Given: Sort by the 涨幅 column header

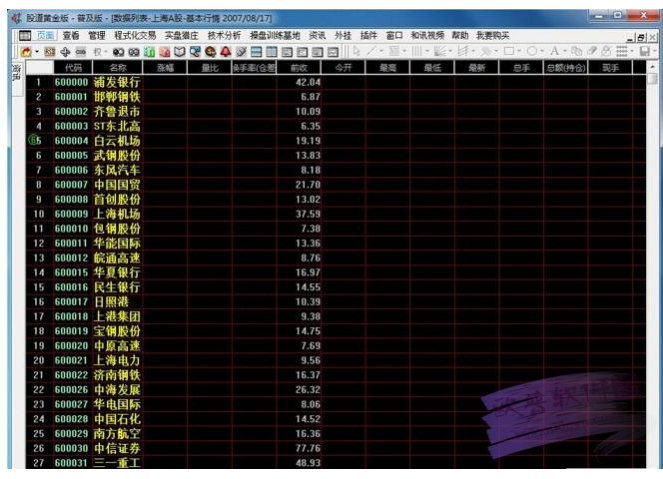Looking at the screenshot, I should coord(165,68).
